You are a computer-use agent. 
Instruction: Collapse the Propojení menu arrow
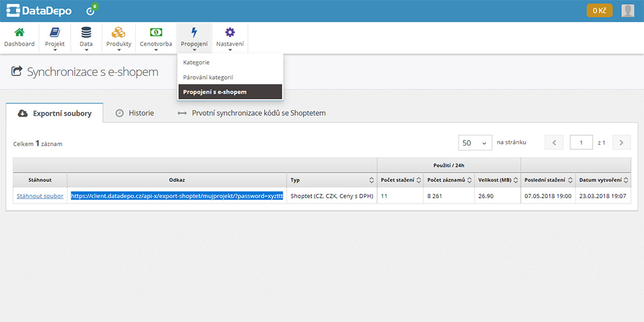pyautogui.click(x=194, y=50)
